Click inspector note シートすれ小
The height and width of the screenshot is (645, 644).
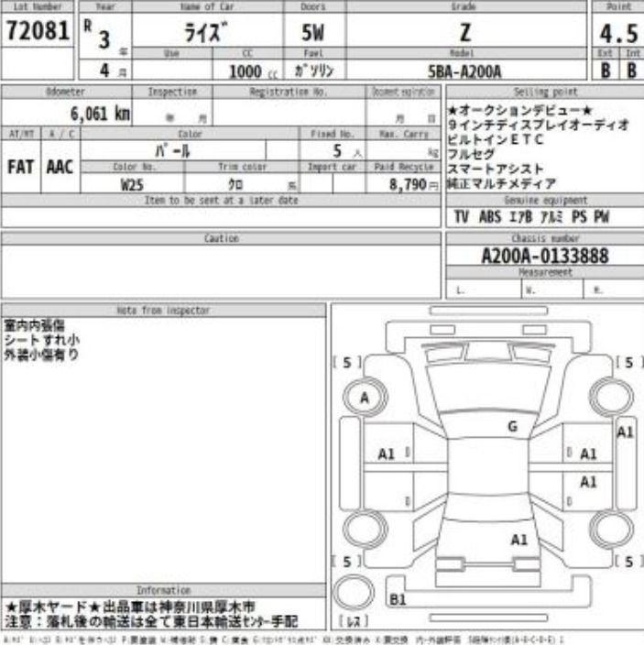41,340
